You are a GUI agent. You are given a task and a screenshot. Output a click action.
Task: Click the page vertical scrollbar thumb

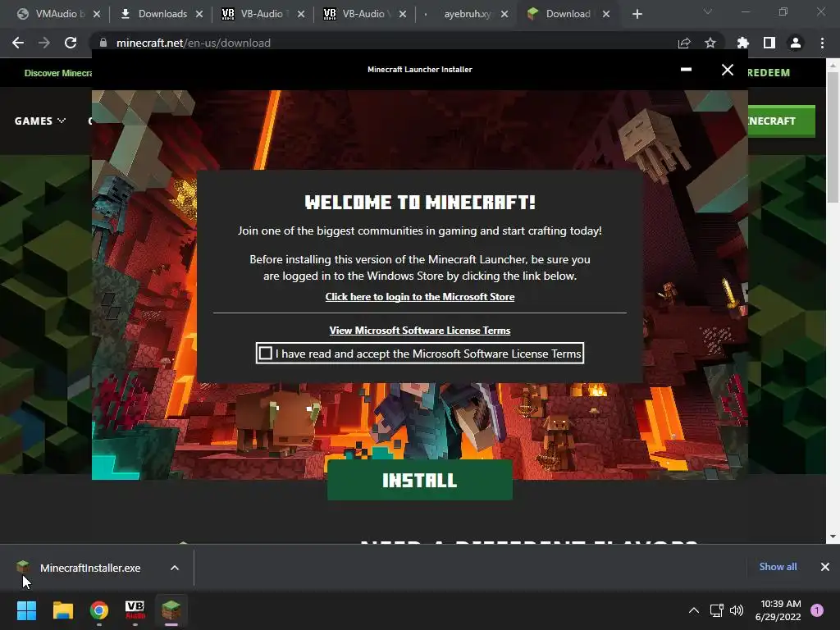pyautogui.click(x=833, y=137)
